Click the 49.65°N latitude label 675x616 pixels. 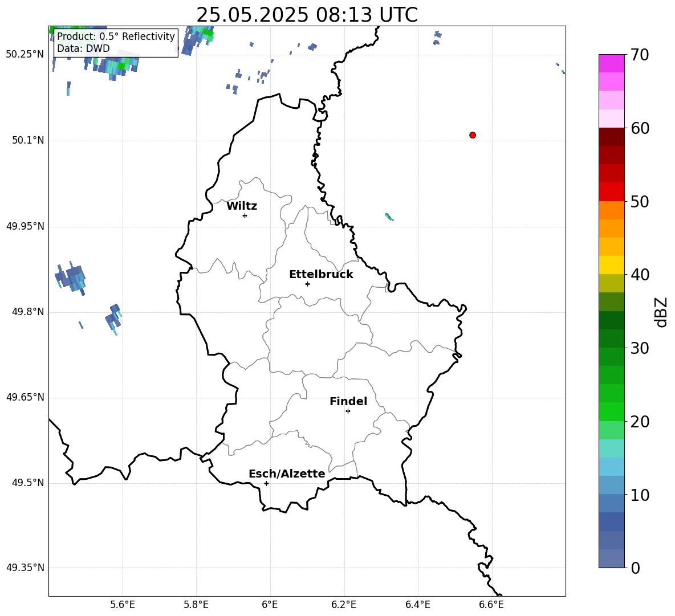(x=25, y=397)
